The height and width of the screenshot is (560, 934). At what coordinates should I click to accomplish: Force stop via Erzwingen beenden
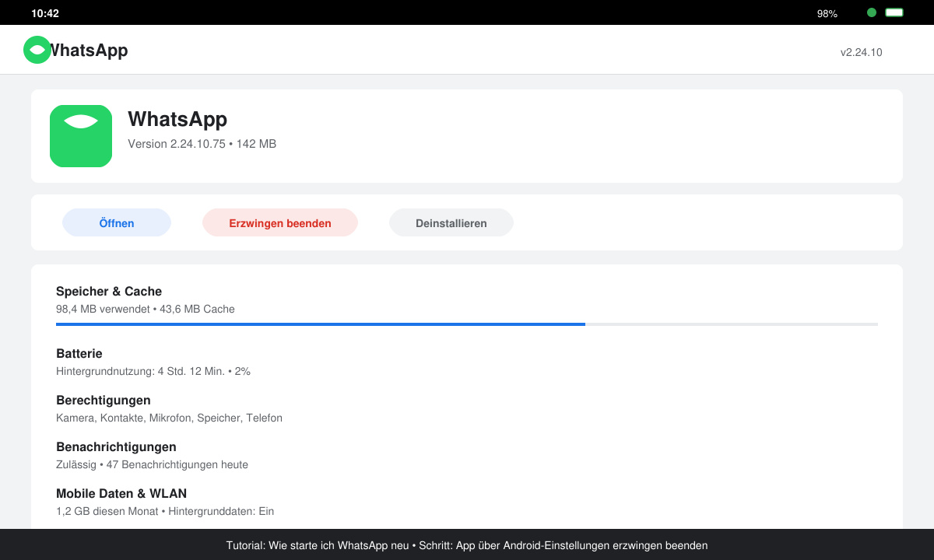280,222
